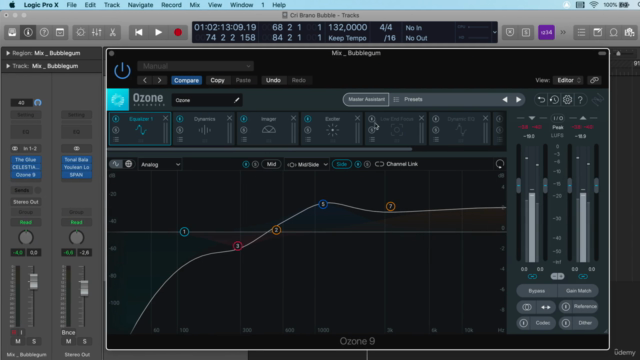Start recording with red Record button

pos(178,32)
